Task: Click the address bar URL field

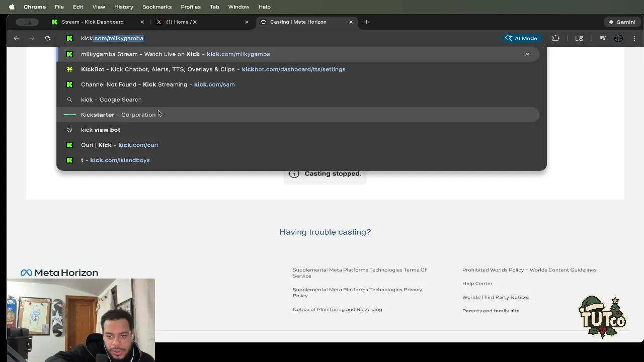Action: click(x=282, y=38)
